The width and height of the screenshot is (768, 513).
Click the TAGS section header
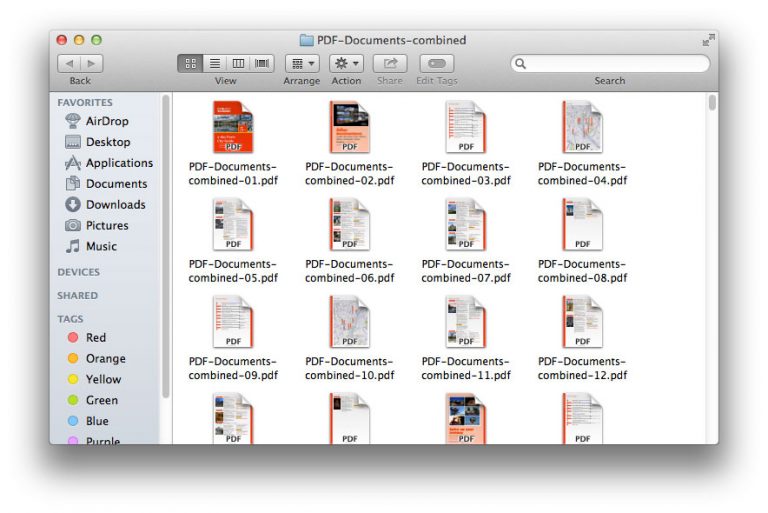[x=70, y=319]
